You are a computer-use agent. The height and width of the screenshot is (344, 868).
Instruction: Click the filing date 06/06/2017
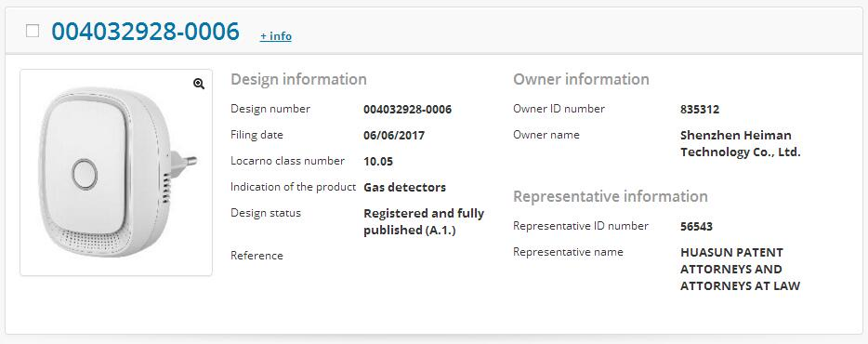[x=394, y=135]
